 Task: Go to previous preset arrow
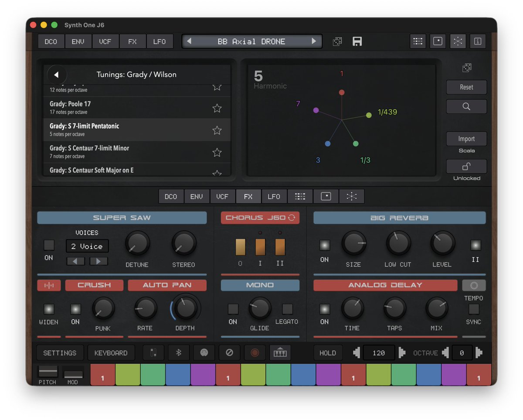point(189,41)
